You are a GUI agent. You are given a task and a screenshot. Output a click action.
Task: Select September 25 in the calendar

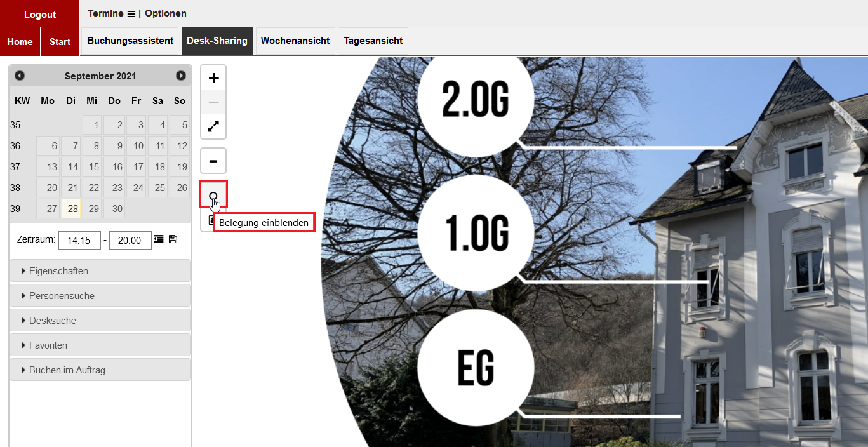click(x=157, y=188)
